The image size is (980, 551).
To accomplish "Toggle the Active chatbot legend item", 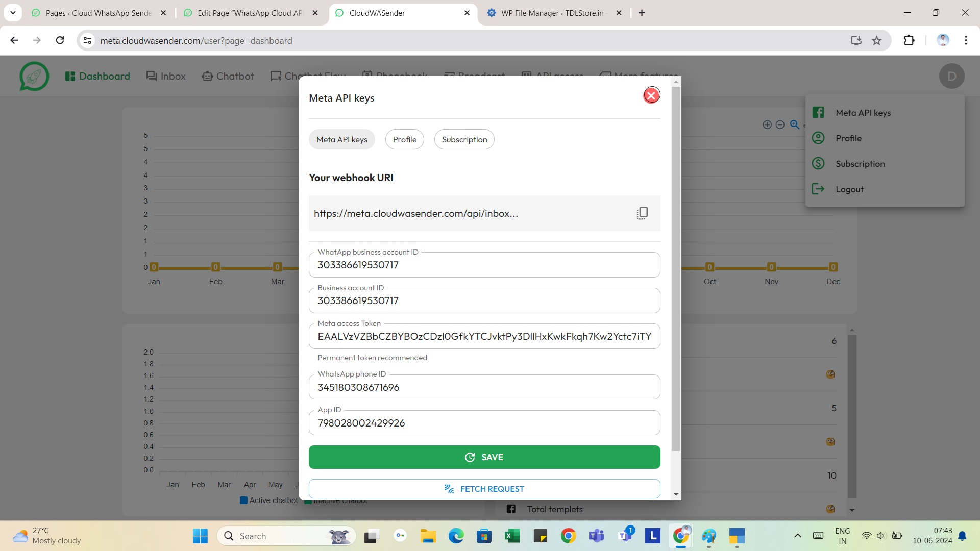I will [x=269, y=500].
